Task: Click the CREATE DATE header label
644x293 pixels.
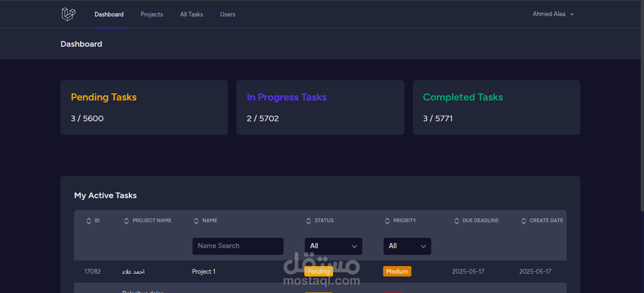Action: pyautogui.click(x=546, y=220)
